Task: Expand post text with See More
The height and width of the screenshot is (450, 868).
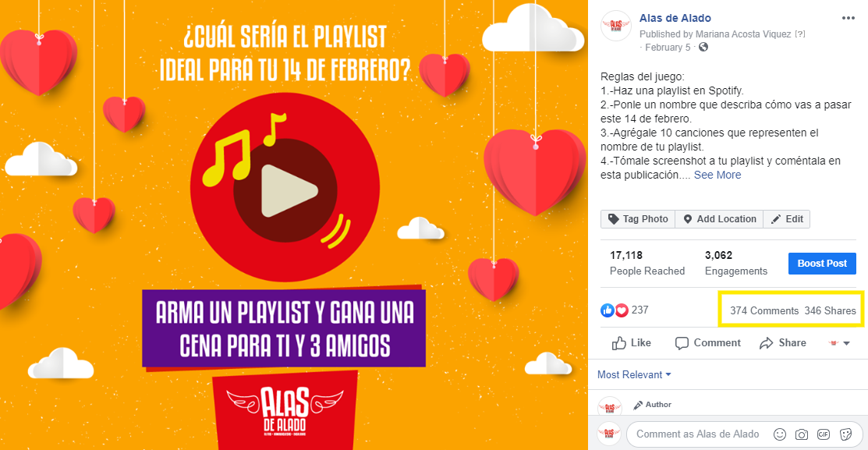Action: pos(717,175)
